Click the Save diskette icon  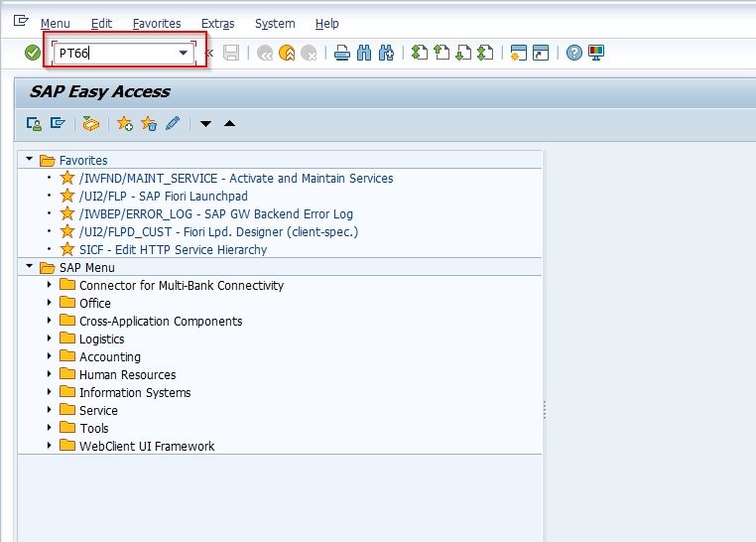point(231,53)
